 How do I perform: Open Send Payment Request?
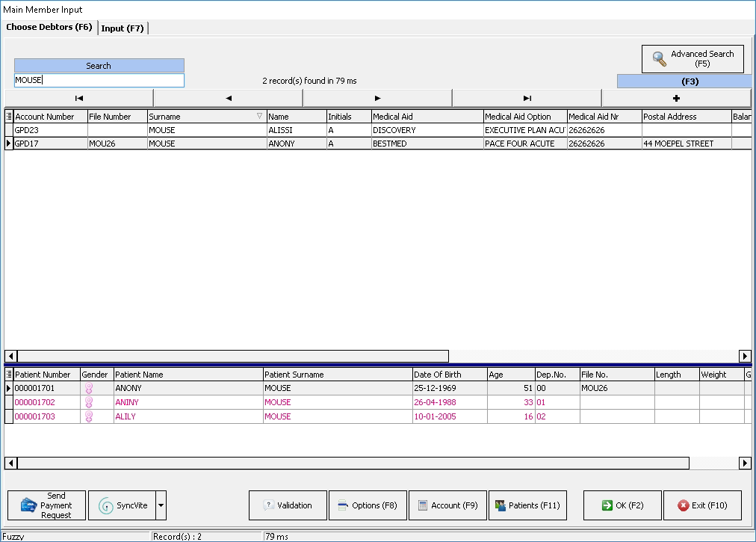tap(46, 505)
